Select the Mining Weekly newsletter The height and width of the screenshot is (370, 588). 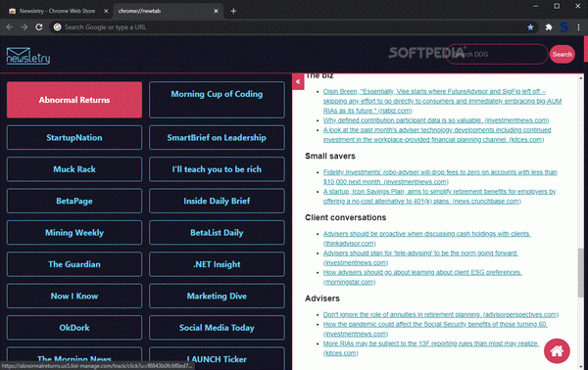tap(74, 233)
